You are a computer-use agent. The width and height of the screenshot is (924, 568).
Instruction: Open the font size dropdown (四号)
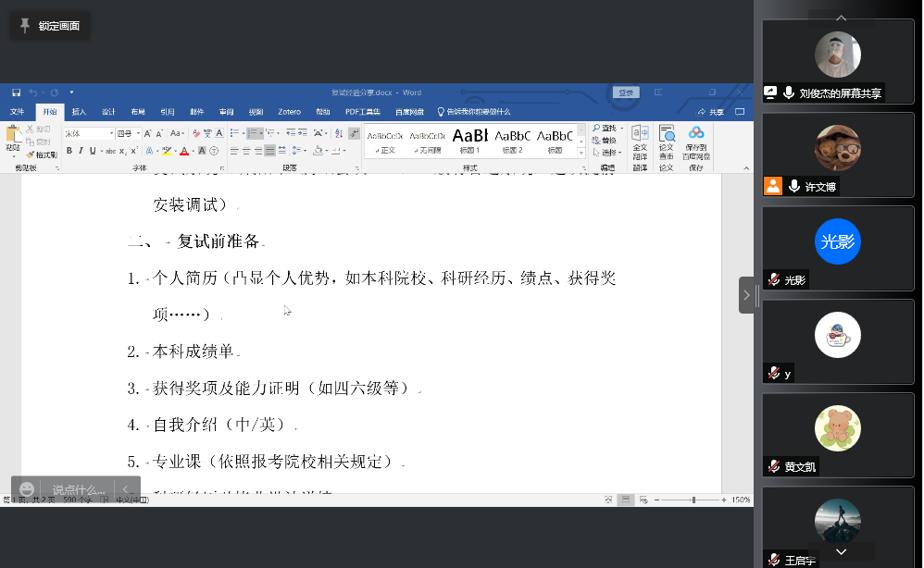[139, 133]
